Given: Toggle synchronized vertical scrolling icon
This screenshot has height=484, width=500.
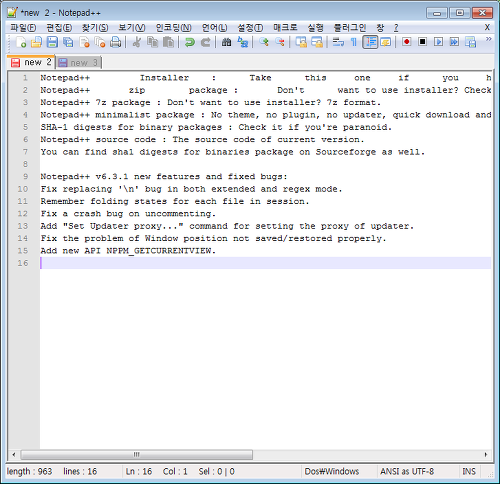Looking at the screenshot, I should (x=301, y=42).
